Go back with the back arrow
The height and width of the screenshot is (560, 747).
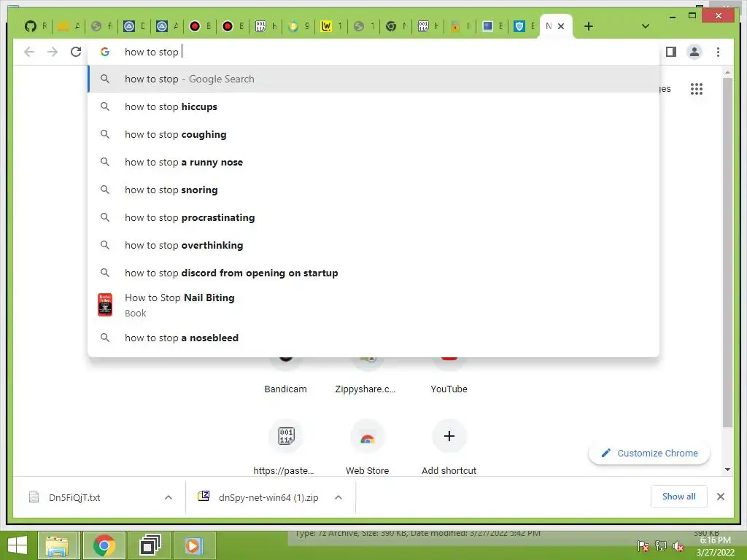29,52
